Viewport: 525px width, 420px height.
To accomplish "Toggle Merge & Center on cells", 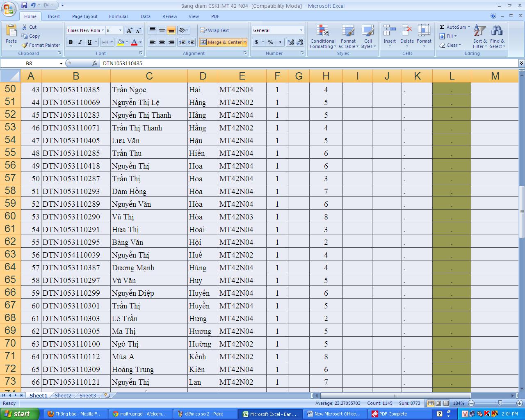I will 221,42.
